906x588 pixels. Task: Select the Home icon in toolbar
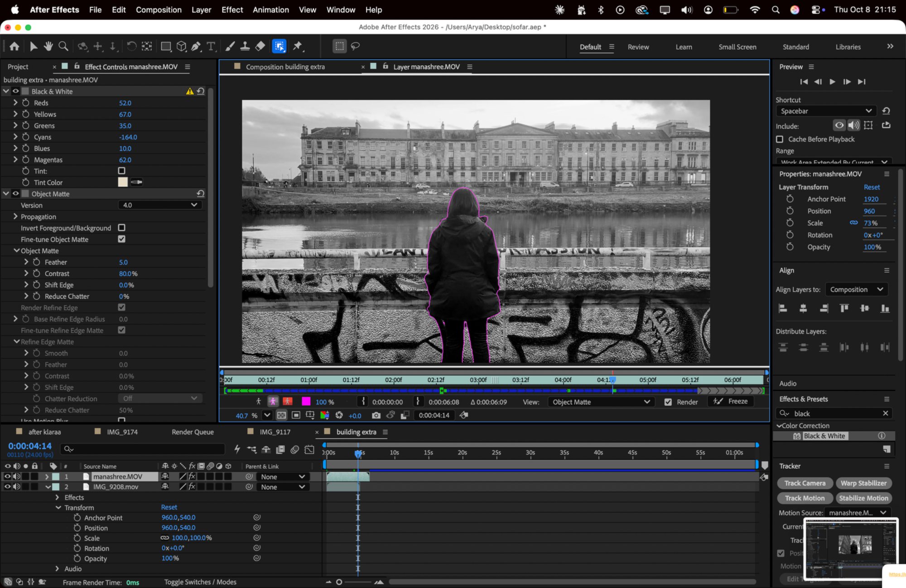tap(14, 46)
